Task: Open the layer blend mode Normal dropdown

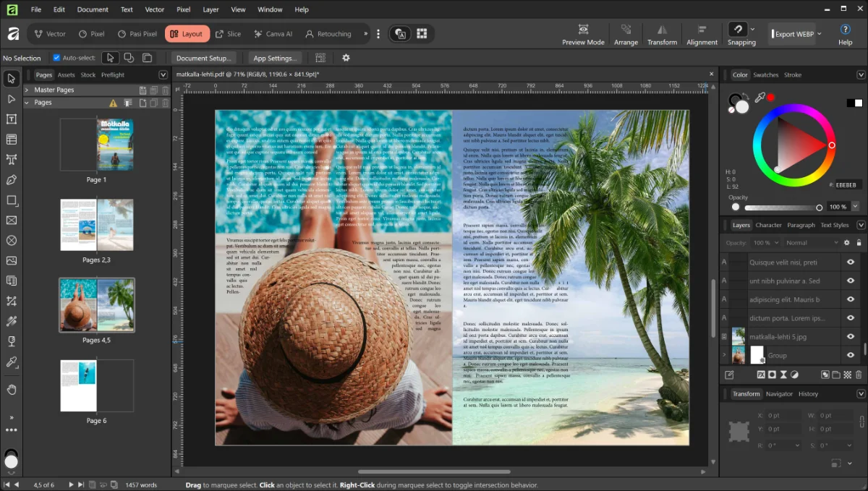Action: pos(812,243)
